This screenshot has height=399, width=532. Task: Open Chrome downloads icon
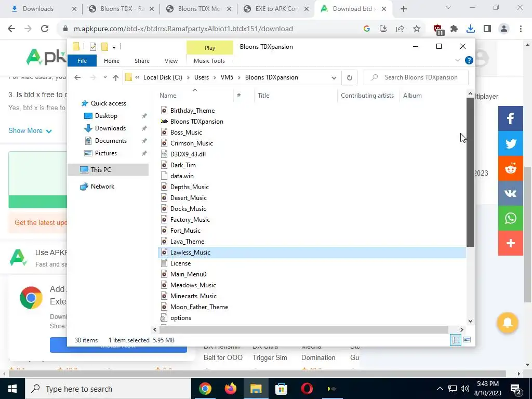point(471,29)
